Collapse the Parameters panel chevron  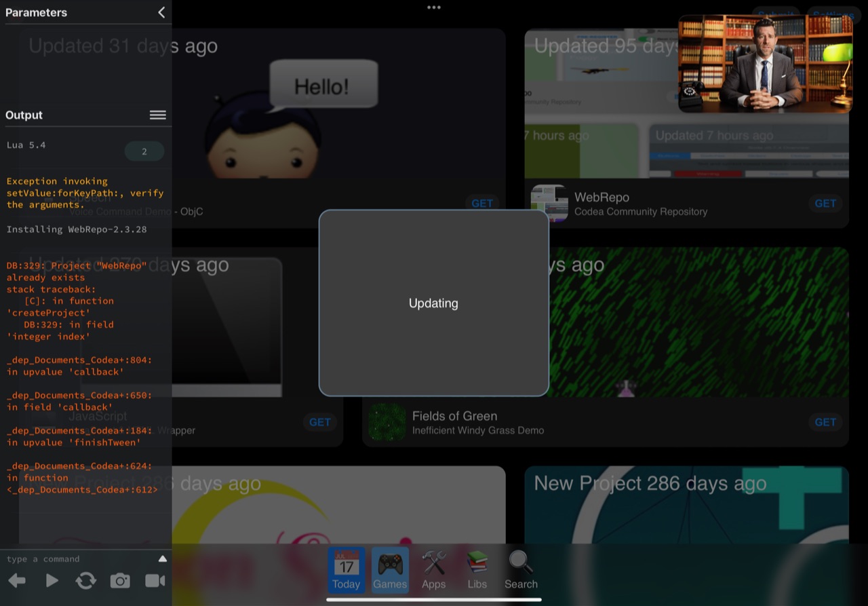click(x=161, y=12)
